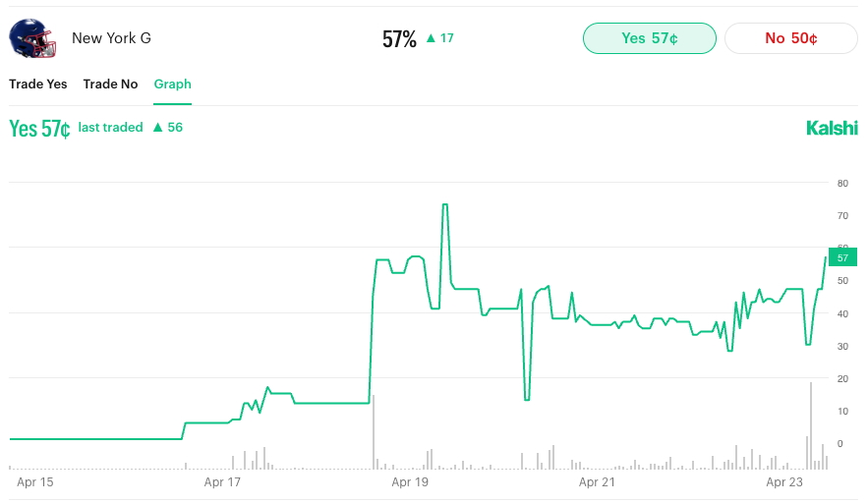The height and width of the screenshot is (504, 868).
Task: Click the large green Yes 57¢ chart heading
Action: [x=39, y=129]
